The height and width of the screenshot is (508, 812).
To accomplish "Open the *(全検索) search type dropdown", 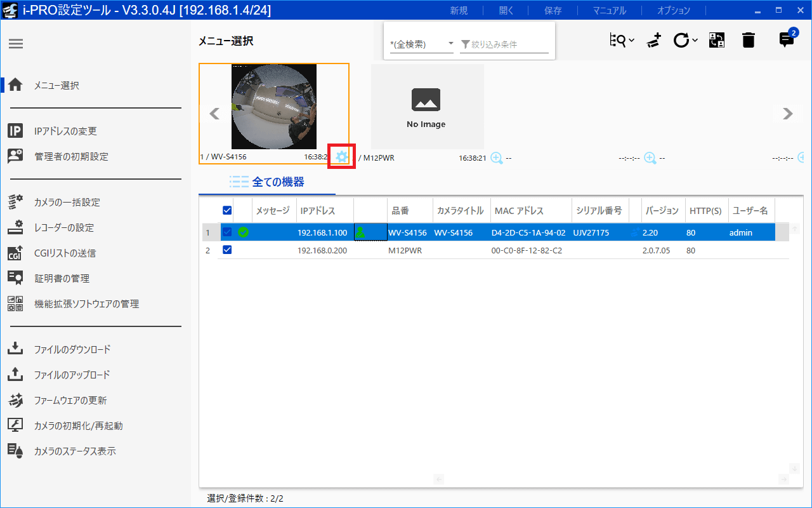I will 422,44.
